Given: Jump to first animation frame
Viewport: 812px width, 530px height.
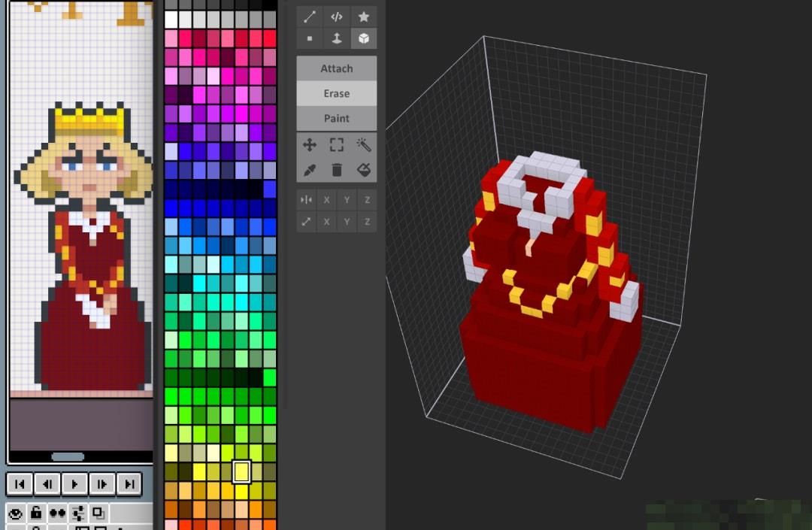Looking at the screenshot, I should point(20,484).
